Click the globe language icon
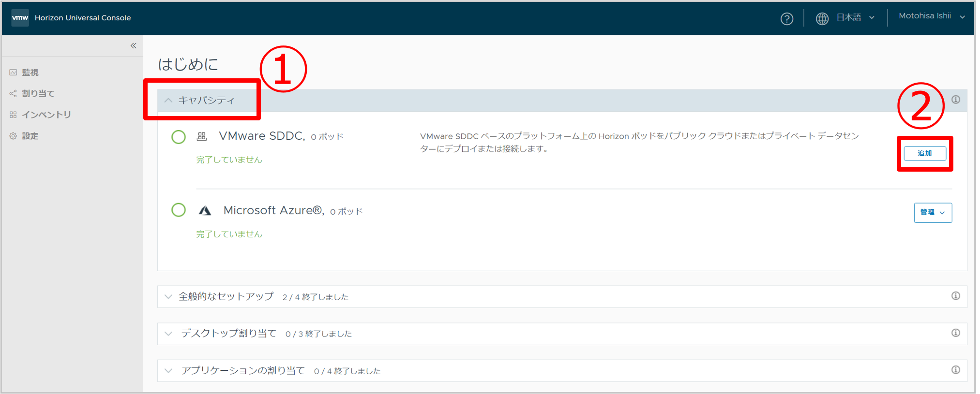The image size is (980, 394). (x=822, y=19)
